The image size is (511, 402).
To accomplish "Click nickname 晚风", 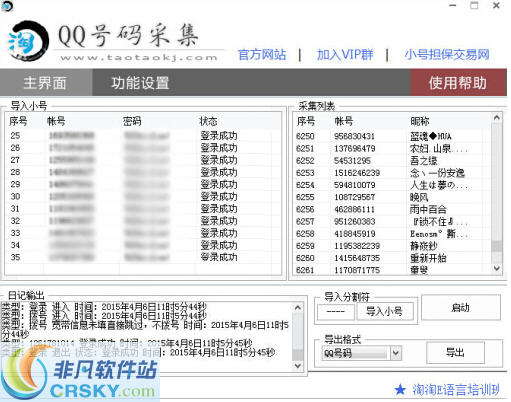I will (419, 197).
